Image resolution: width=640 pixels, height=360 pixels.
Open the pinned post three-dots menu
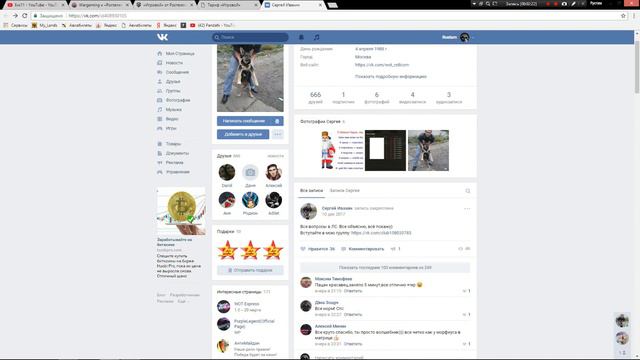467,209
